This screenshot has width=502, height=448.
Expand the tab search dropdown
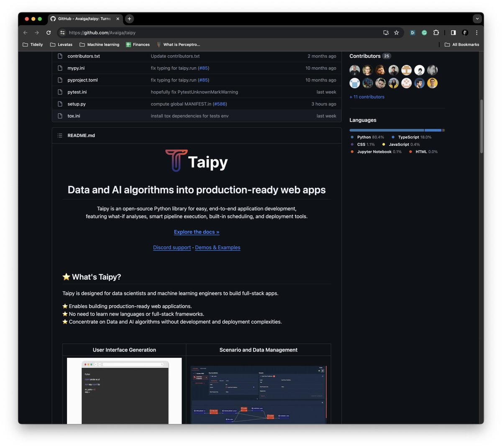(477, 19)
